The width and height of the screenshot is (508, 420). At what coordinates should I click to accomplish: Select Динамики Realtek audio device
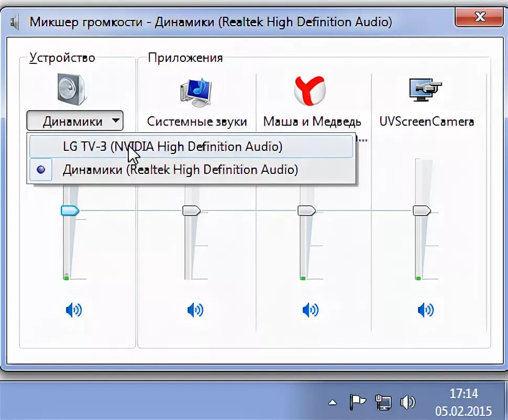click(x=191, y=170)
